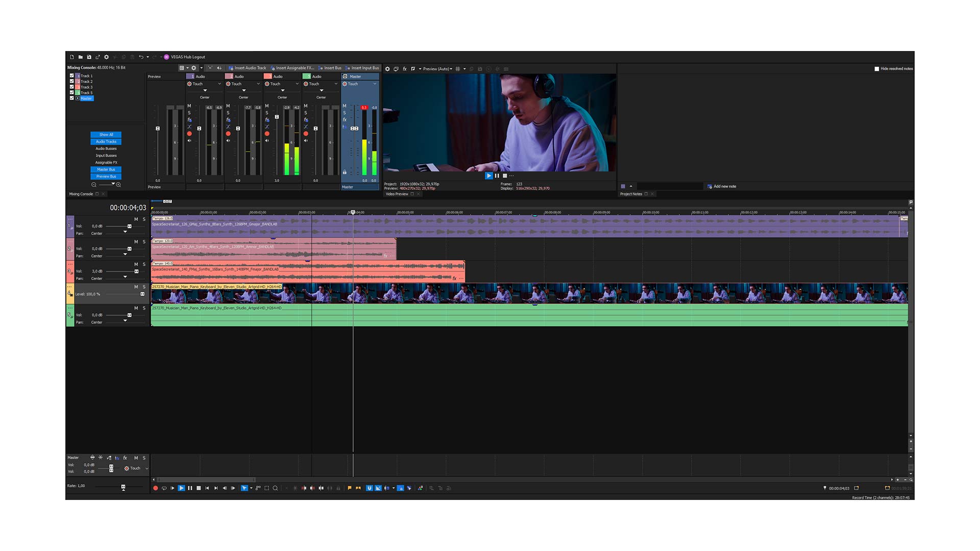Open Video Preview properties gear icon
The image size is (980, 551).
pos(387,69)
